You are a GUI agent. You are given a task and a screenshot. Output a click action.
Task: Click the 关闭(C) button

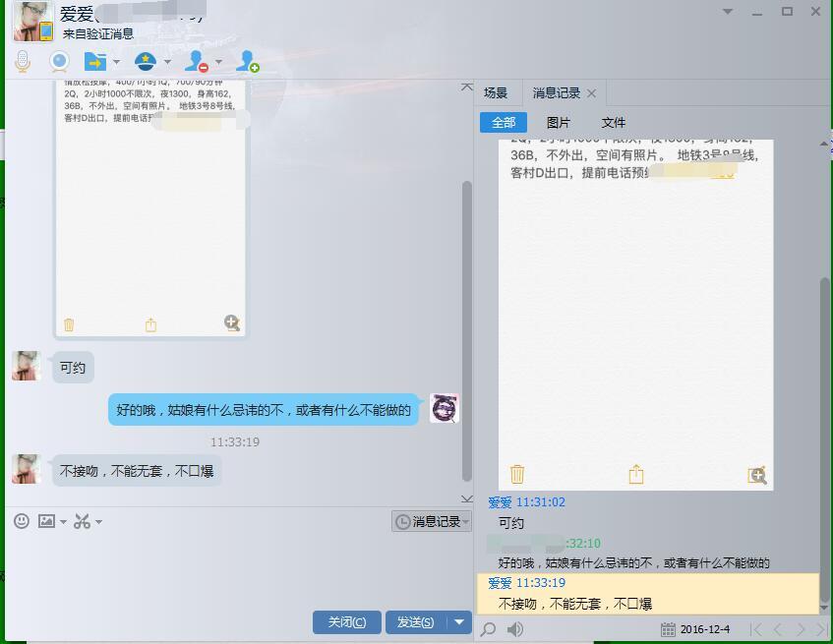coord(346,622)
